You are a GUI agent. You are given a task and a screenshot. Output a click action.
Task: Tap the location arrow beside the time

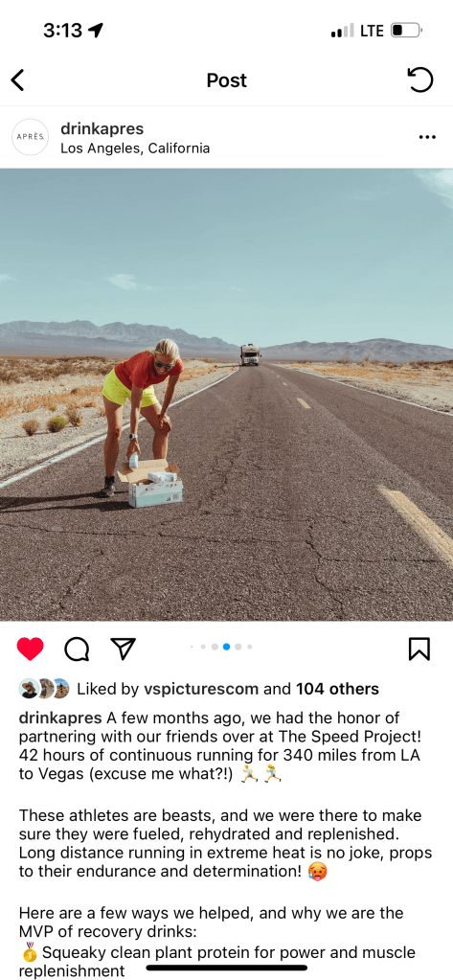point(96,30)
